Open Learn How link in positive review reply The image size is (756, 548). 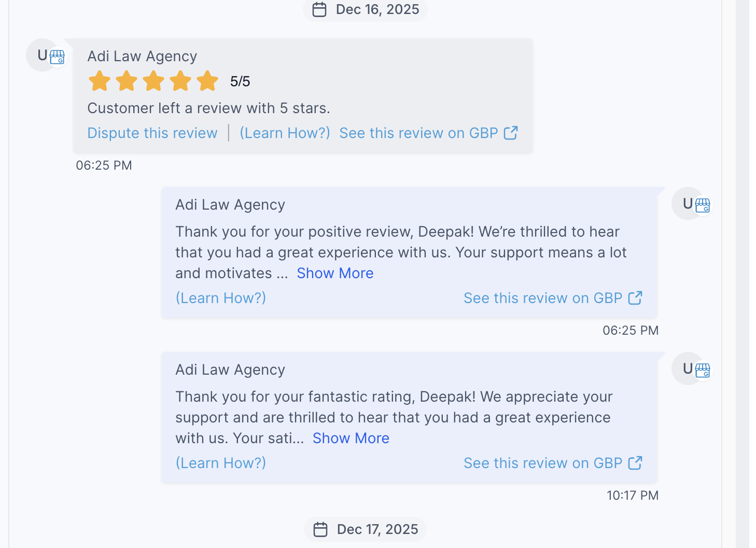coord(221,298)
